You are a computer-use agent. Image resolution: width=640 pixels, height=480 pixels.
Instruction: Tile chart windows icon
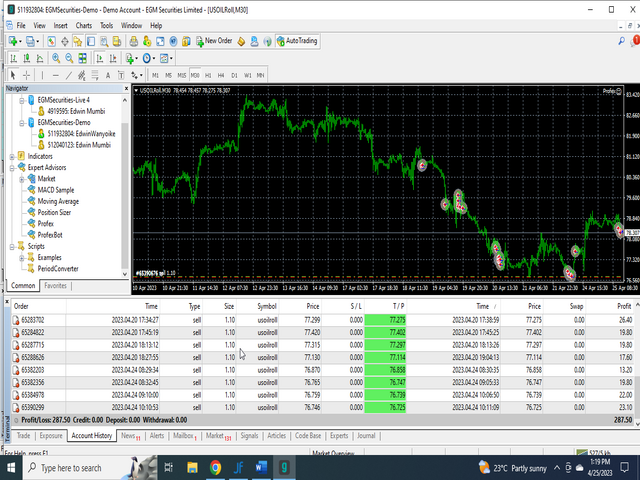[82, 58]
